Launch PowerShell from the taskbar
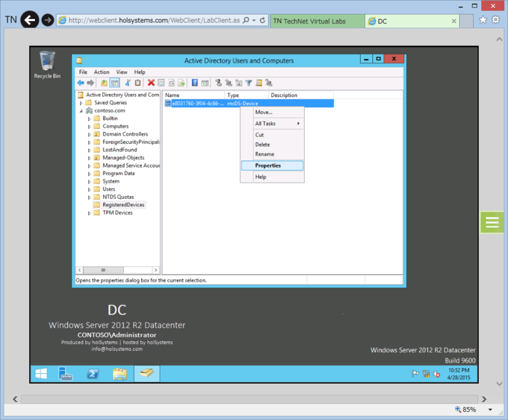This screenshot has height=420, width=508. pyautogui.click(x=93, y=374)
